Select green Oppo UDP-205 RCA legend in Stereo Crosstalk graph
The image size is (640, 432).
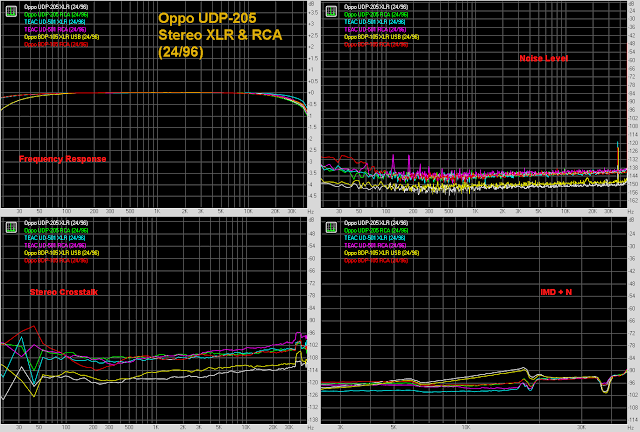(56, 230)
